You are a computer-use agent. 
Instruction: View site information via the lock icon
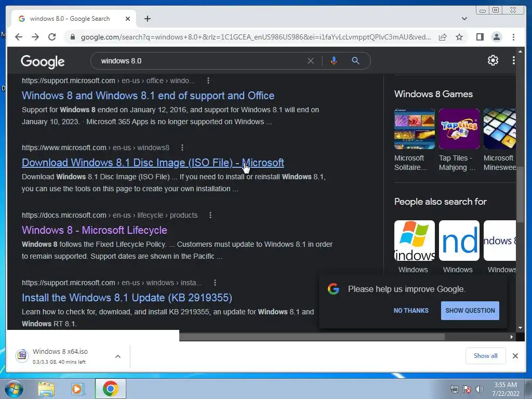pos(73,37)
